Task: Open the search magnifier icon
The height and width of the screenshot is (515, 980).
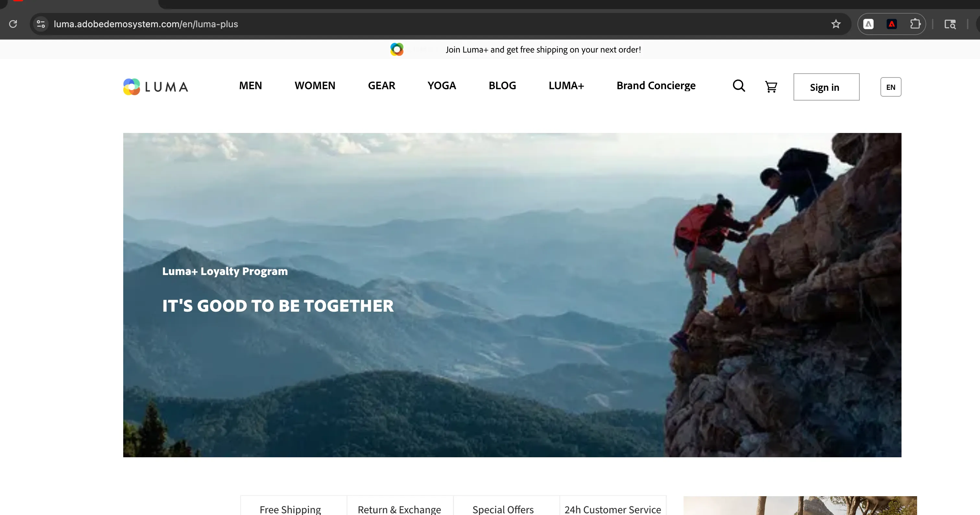Action: pos(739,86)
